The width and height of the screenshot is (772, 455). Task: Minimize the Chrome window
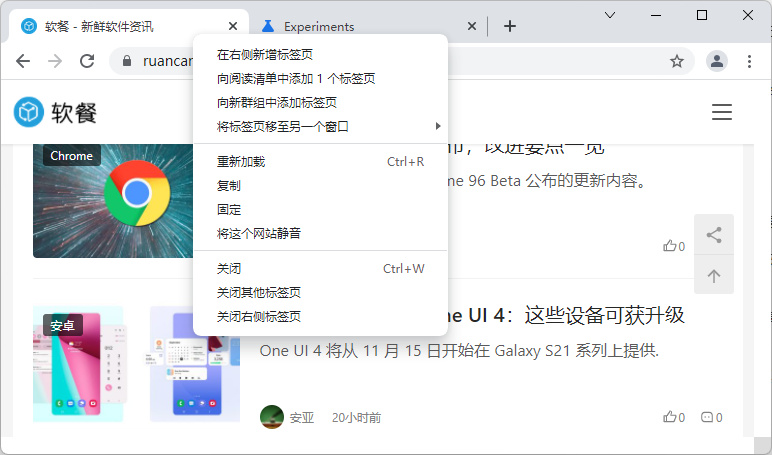656,15
